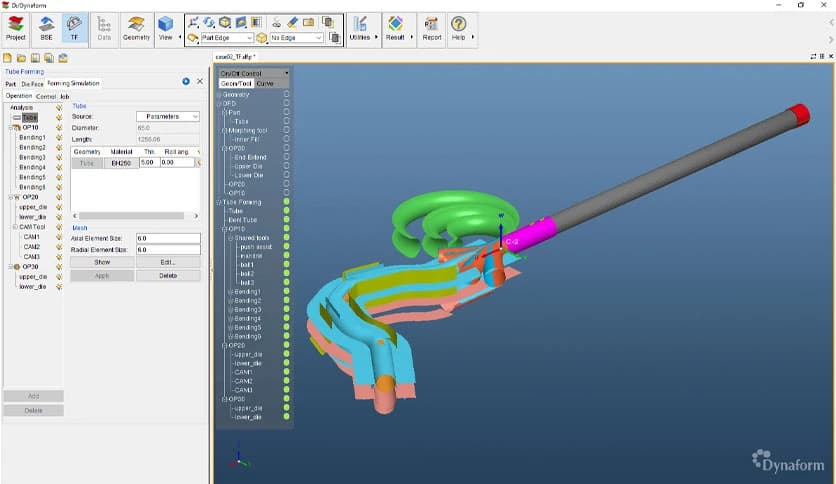Switch to the BSE module
Image resolution: width=836 pixels, height=484 pixels.
[46, 28]
